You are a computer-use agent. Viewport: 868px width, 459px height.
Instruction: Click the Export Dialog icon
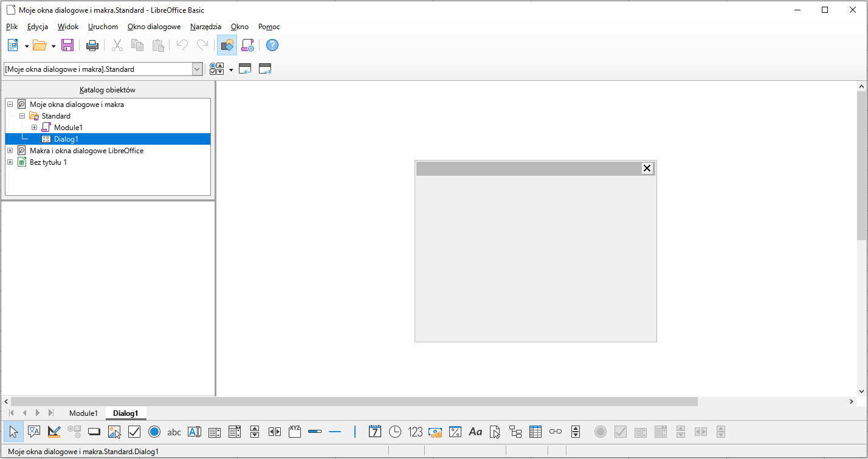click(x=265, y=69)
